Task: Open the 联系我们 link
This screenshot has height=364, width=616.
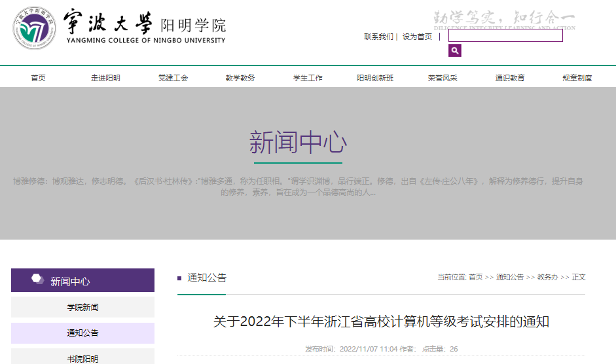Action: pos(378,37)
